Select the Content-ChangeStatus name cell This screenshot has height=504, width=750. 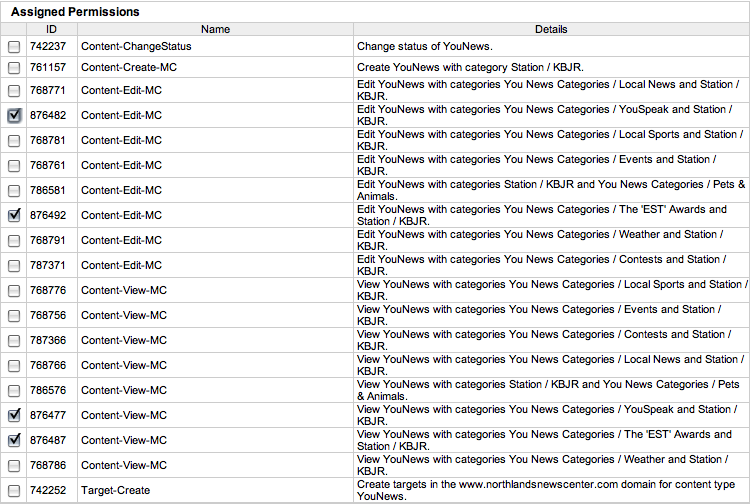pyautogui.click(x=136, y=47)
